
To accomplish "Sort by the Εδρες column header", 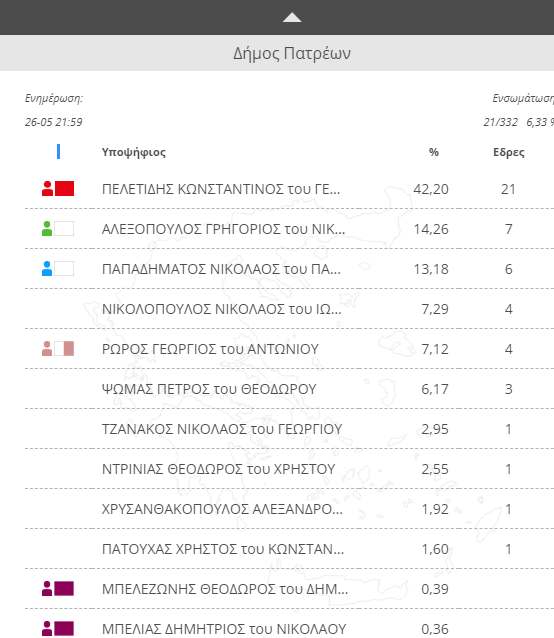I will click(x=508, y=152).
